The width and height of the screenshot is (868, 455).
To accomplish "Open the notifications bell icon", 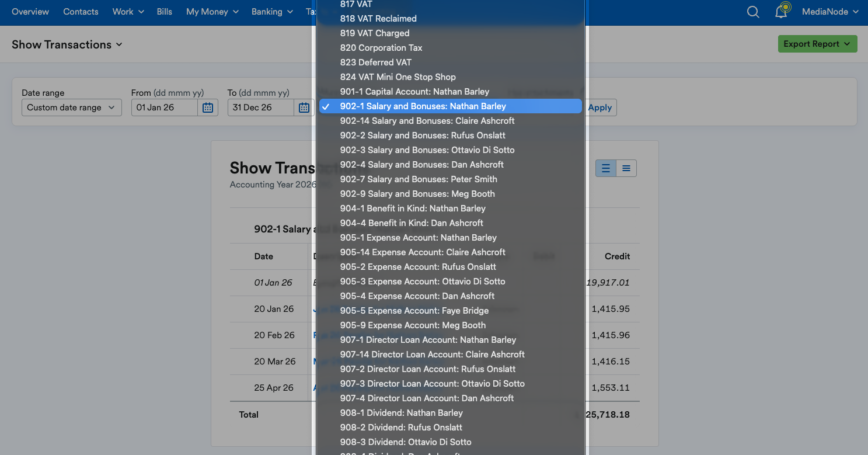I will coord(782,11).
